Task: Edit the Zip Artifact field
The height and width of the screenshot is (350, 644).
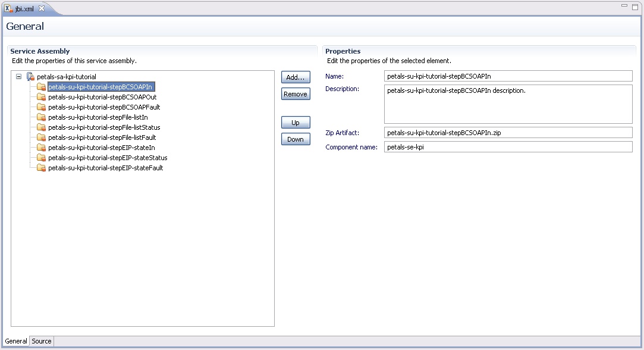Action: tap(508, 133)
